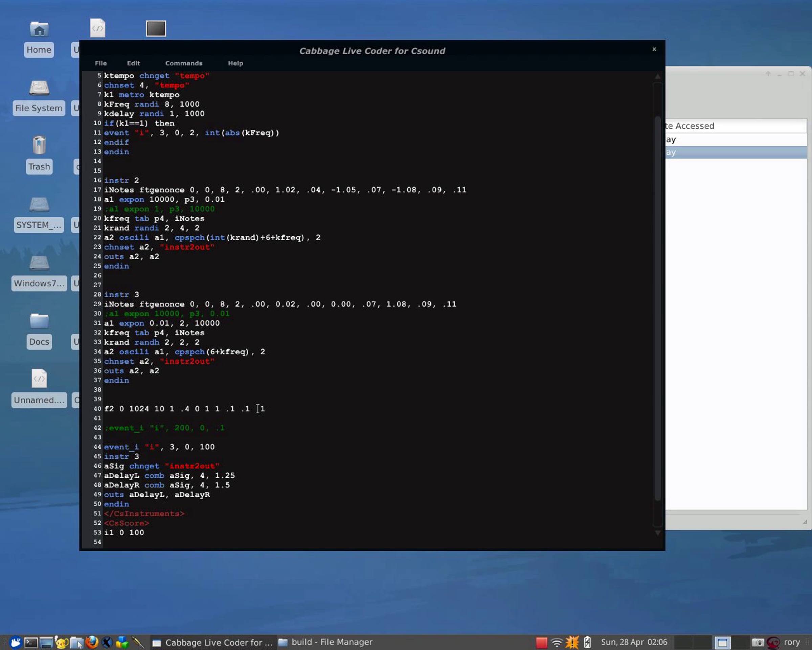Select the Windows7... drive desktop icon
812x650 pixels.
tap(39, 272)
